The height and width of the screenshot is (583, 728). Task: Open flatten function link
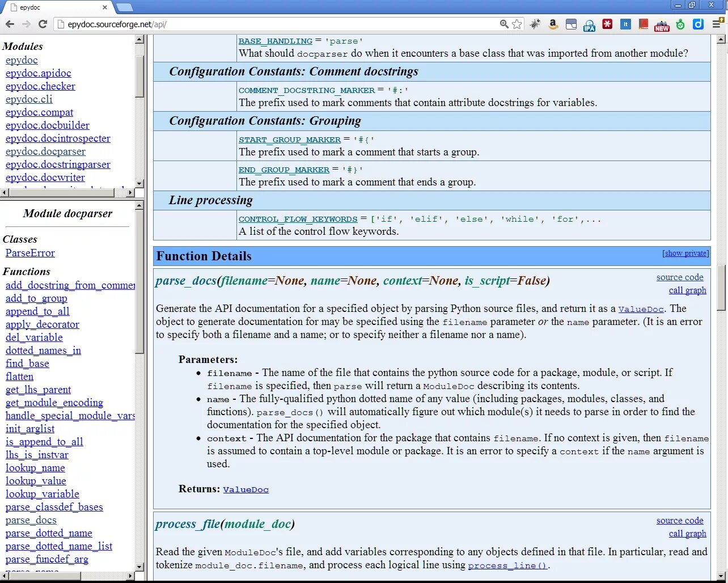[19, 377]
